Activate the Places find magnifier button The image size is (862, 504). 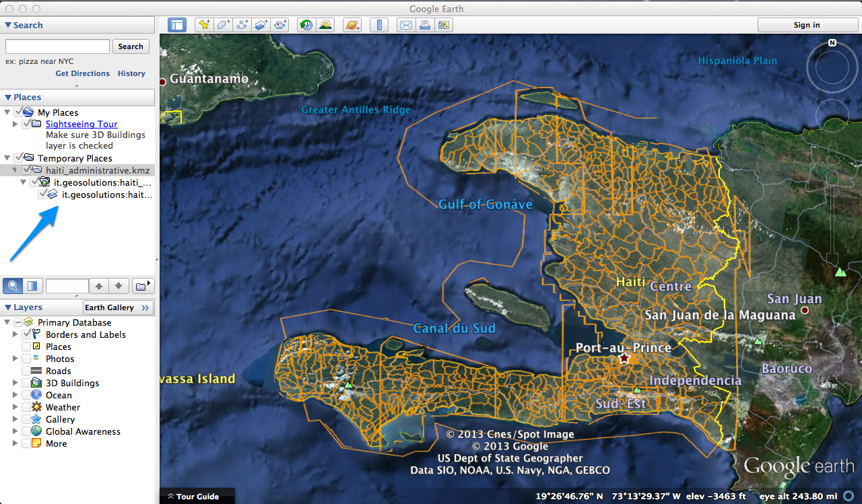point(12,286)
